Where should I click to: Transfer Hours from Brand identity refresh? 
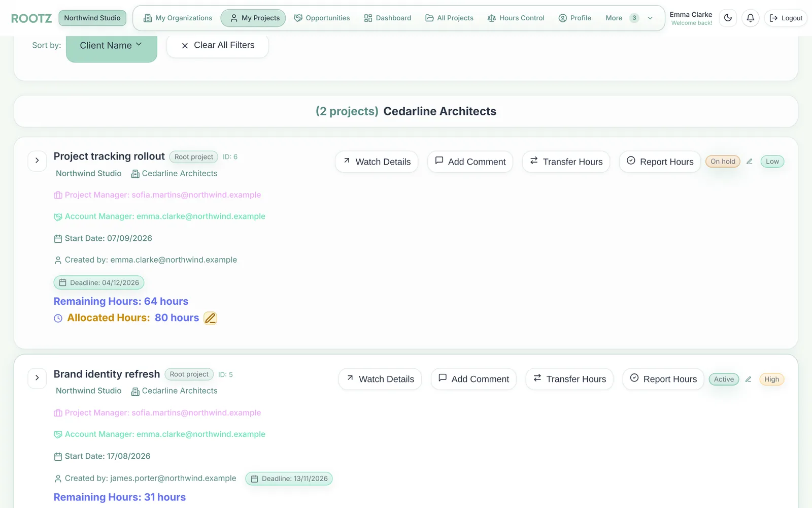(569, 379)
